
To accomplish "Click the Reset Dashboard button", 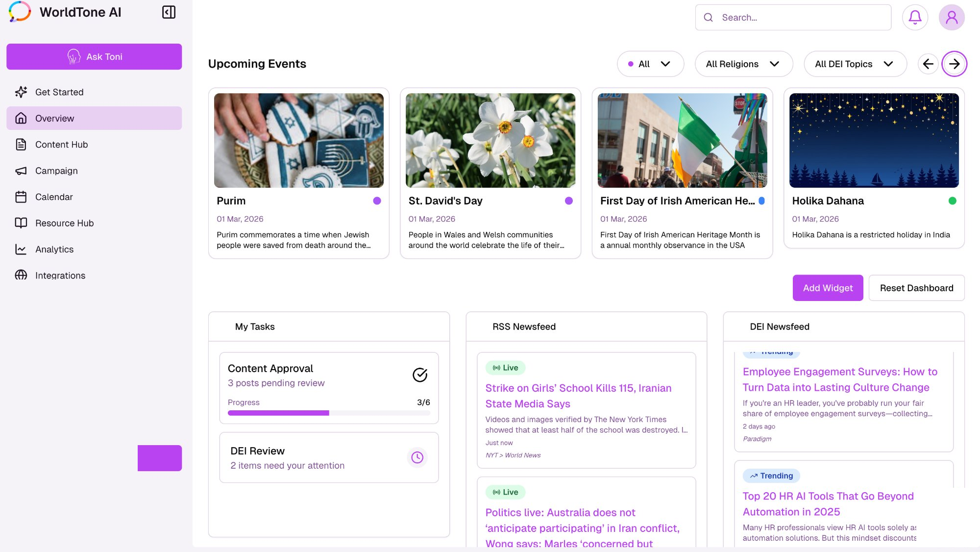I will (x=916, y=288).
